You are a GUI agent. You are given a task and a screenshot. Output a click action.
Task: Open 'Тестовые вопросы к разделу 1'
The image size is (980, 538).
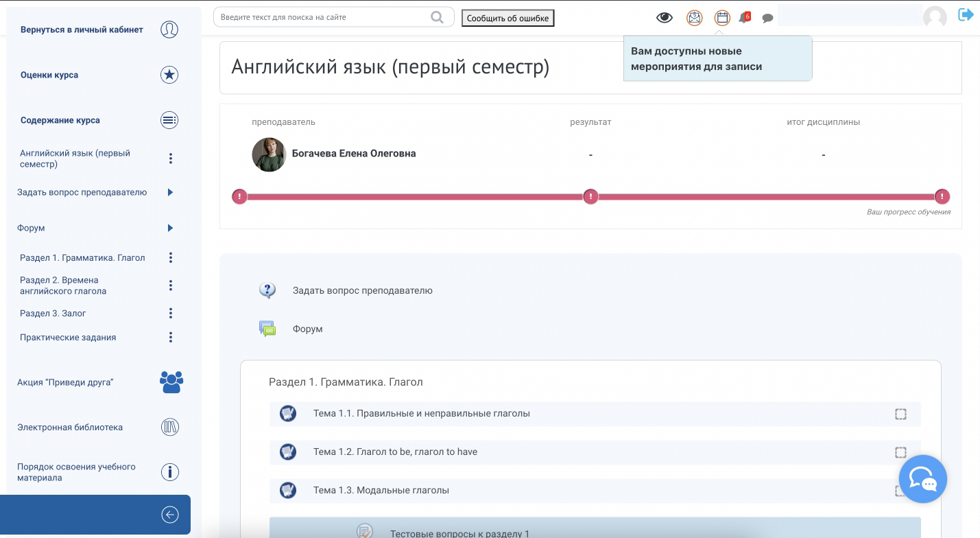[x=459, y=533]
